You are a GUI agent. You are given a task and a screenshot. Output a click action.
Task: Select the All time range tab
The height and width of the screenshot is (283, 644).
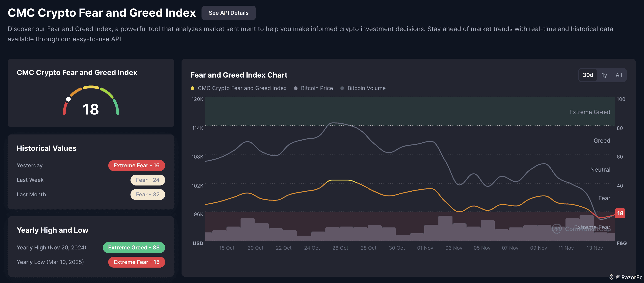619,75
